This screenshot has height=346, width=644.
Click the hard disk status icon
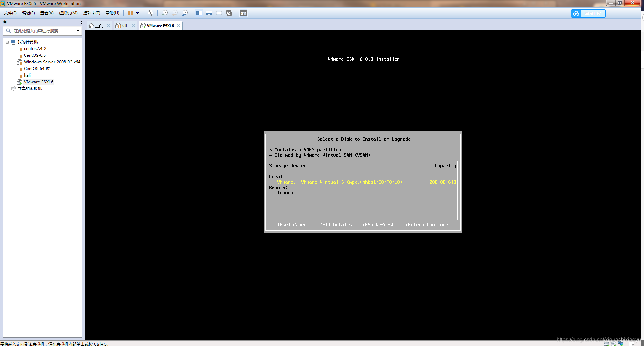point(606,344)
